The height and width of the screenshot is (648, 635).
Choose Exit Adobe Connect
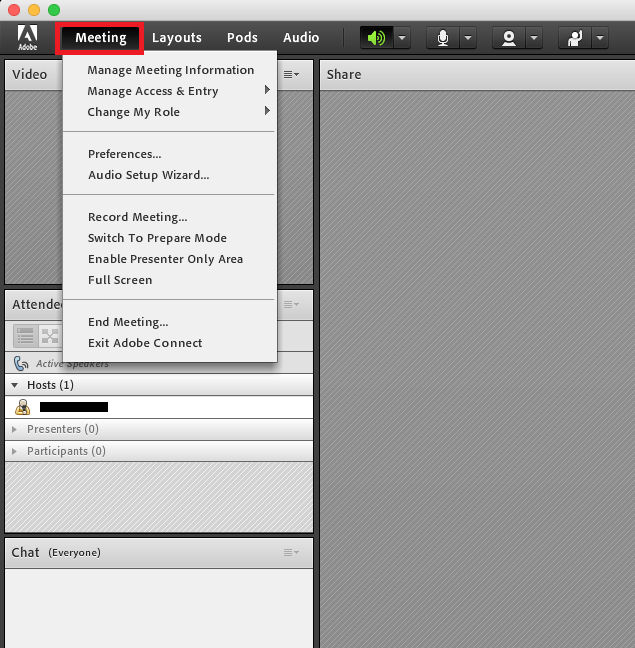point(170,343)
